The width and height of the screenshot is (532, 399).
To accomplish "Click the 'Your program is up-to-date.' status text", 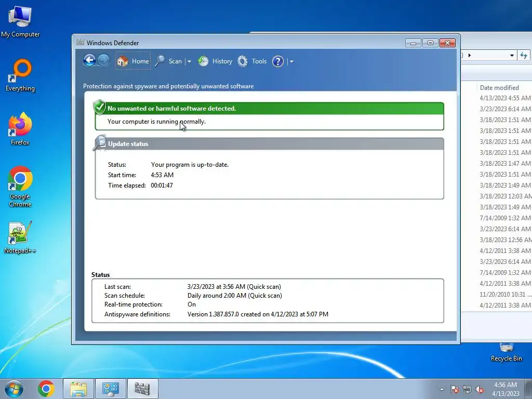I will pos(190,165).
